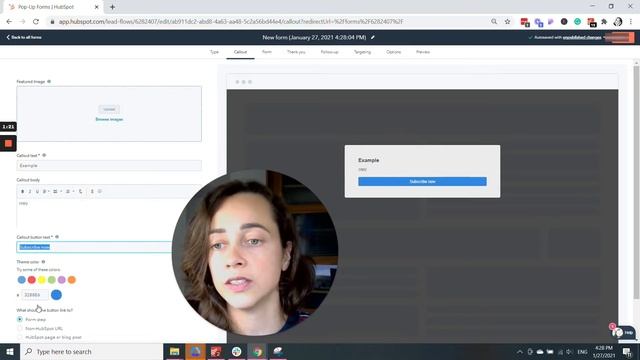Open the current color picker circle
The width and height of the screenshot is (640, 360).
coord(56,295)
